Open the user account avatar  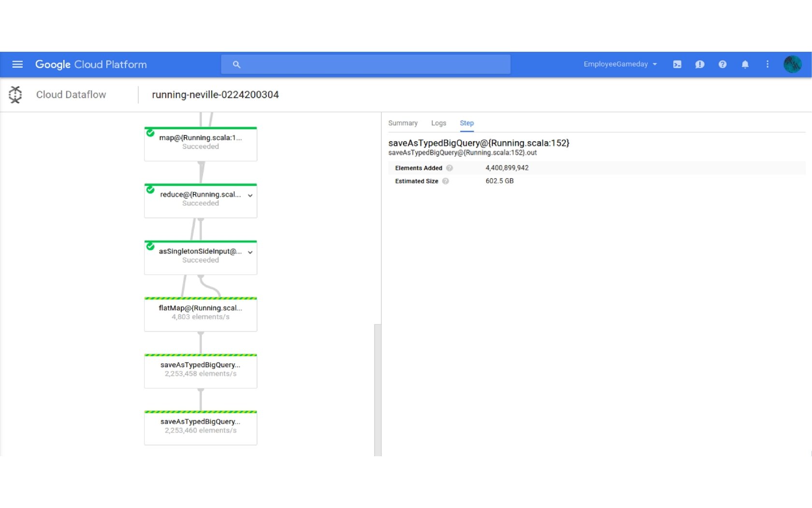tap(792, 64)
